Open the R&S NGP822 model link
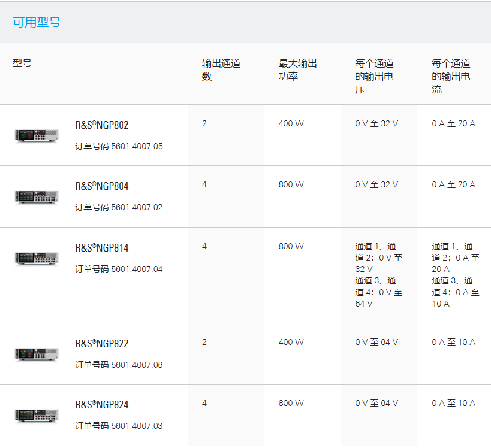Viewport: 491px width, 448px height. pyautogui.click(x=102, y=344)
